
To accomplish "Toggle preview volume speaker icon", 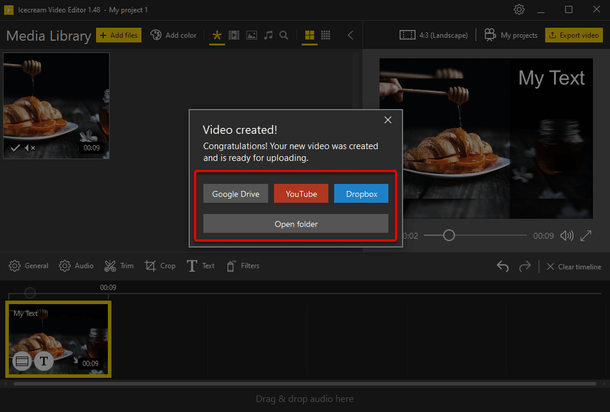I will [x=567, y=235].
